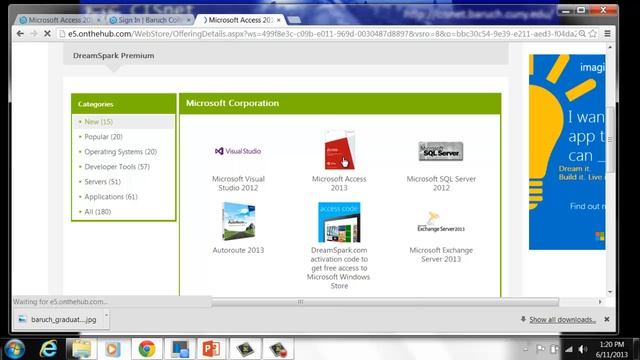640x360 pixels.
Task: Click the address bar URL field
Action: click(x=322, y=34)
